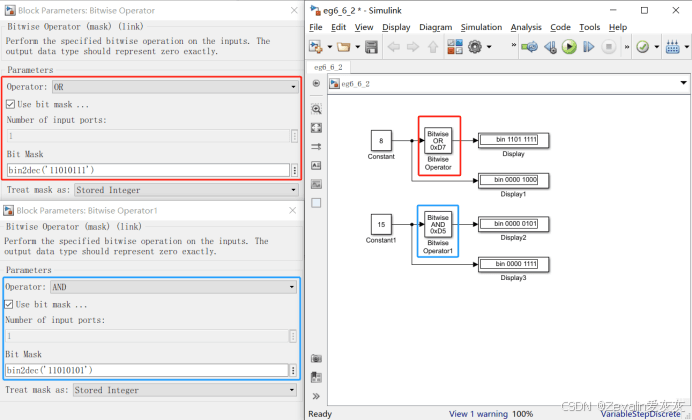Open the New Model dropdown arrow

[x=330, y=47]
